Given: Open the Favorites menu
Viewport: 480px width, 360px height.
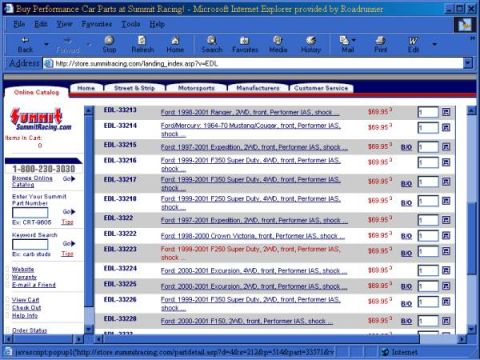Looking at the screenshot, I should (x=97, y=24).
